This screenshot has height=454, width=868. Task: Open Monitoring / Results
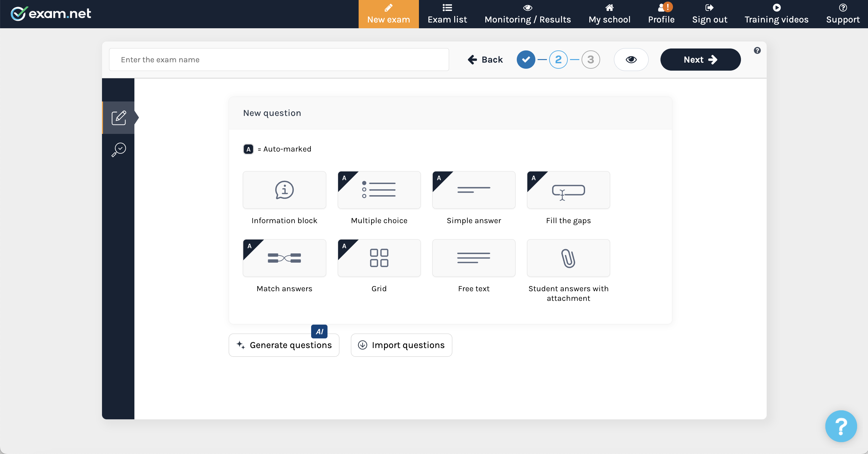(527, 14)
